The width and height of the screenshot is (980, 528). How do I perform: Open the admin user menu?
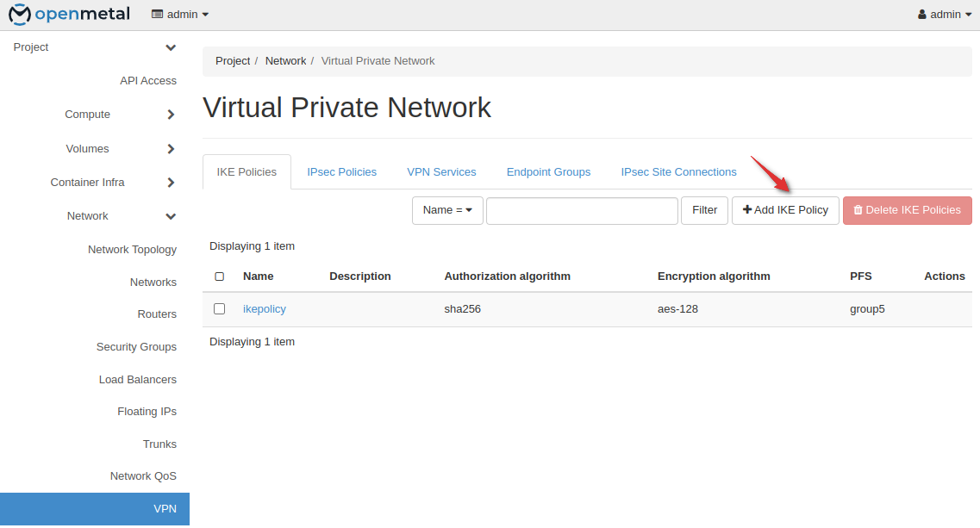click(x=945, y=15)
